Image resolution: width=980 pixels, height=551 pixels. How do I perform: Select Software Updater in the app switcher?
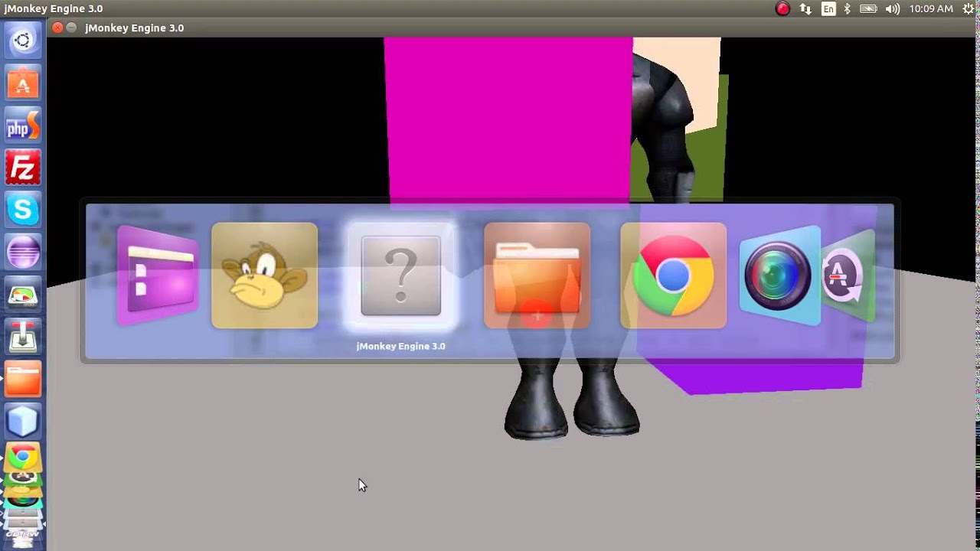pyautogui.click(x=848, y=275)
